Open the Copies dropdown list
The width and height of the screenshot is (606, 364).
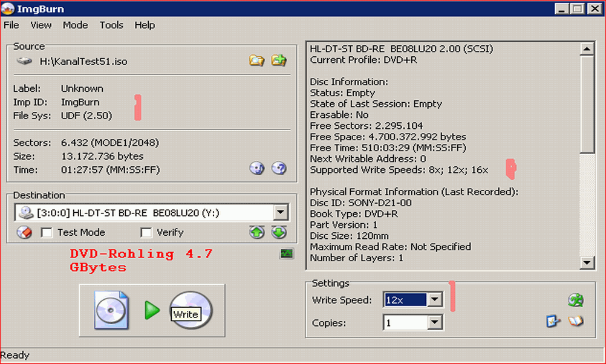(434, 323)
